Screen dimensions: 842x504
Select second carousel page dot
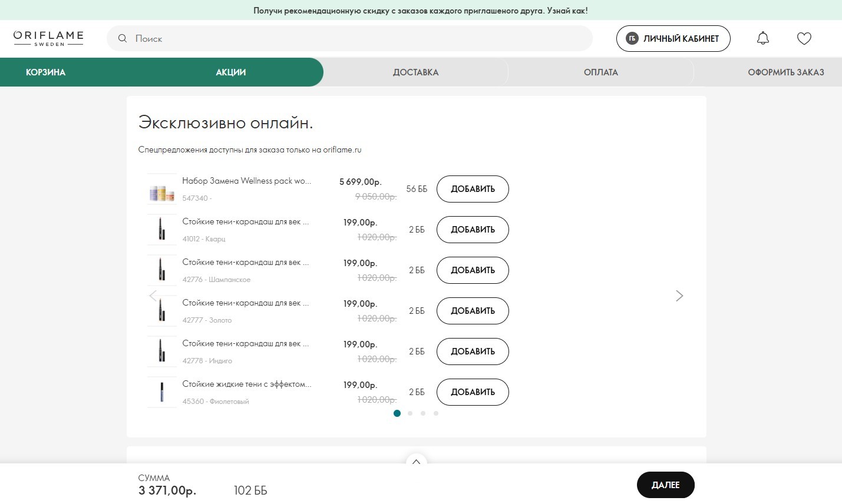point(410,413)
